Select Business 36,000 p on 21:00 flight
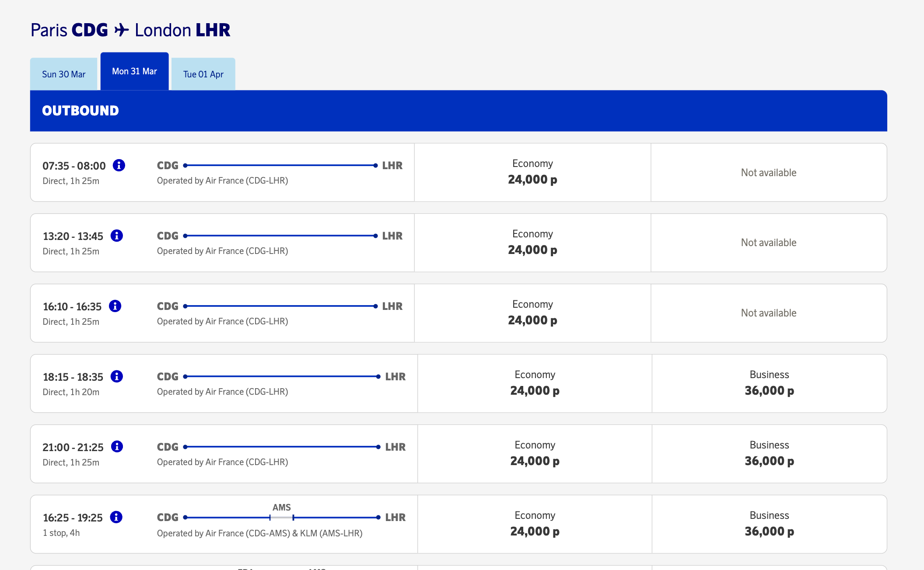Screen dimensions: 924x570 pyautogui.click(x=769, y=454)
